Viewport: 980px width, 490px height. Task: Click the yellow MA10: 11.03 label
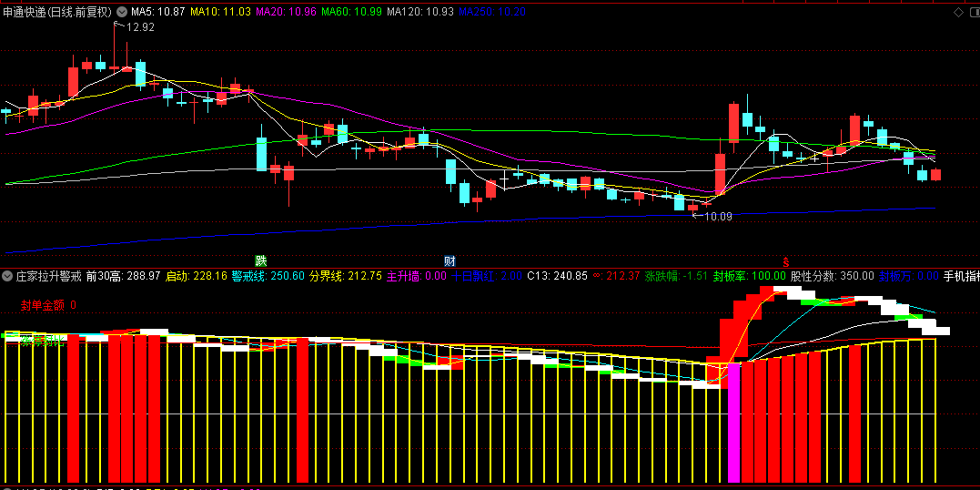point(220,12)
